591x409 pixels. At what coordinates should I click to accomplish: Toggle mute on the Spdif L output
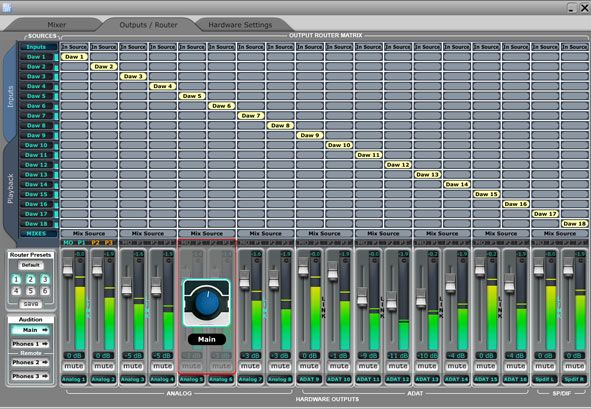pyautogui.click(x=545, y=366)
